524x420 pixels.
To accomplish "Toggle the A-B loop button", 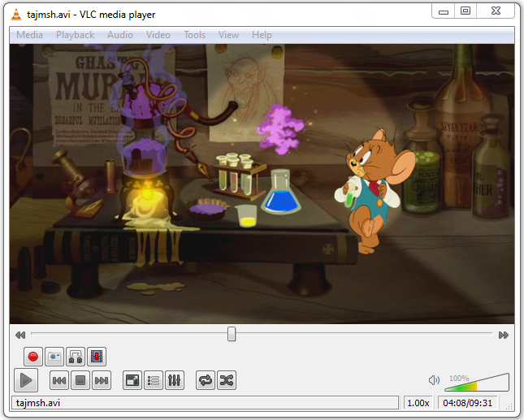I will point(76,357).
